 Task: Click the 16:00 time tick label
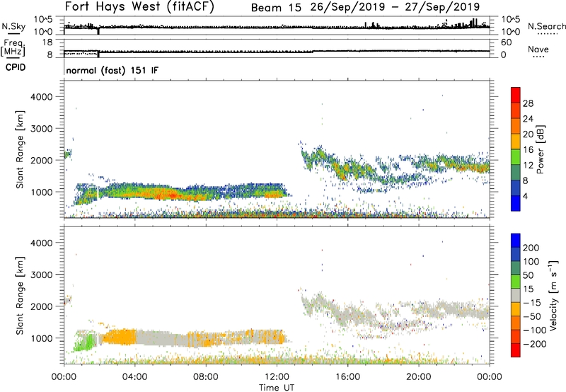click(x=347, y=377)
